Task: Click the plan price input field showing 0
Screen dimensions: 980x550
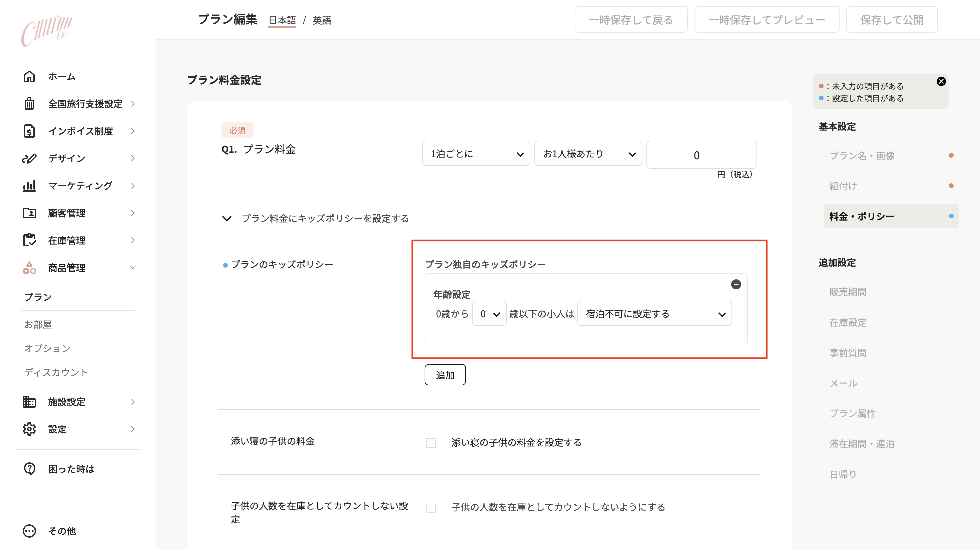Action: [x=701, y=155]
